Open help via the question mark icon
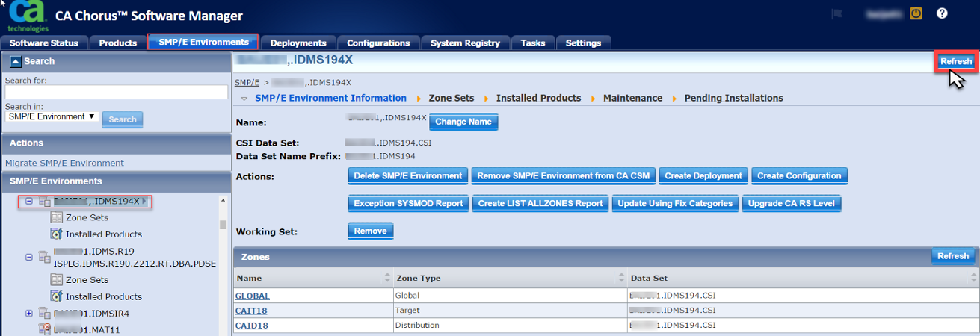980x336 pixels. [942, 13]
